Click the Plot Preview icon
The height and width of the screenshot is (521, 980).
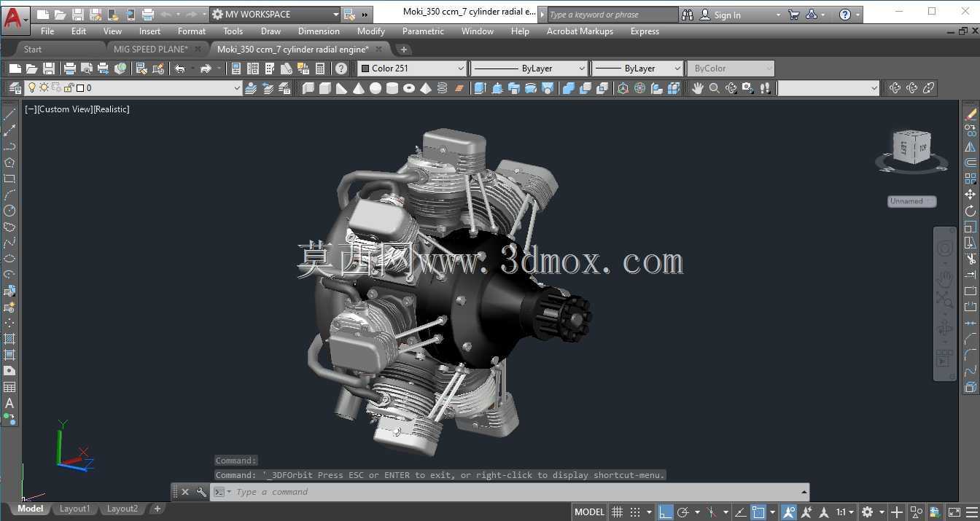coord(87,68)
